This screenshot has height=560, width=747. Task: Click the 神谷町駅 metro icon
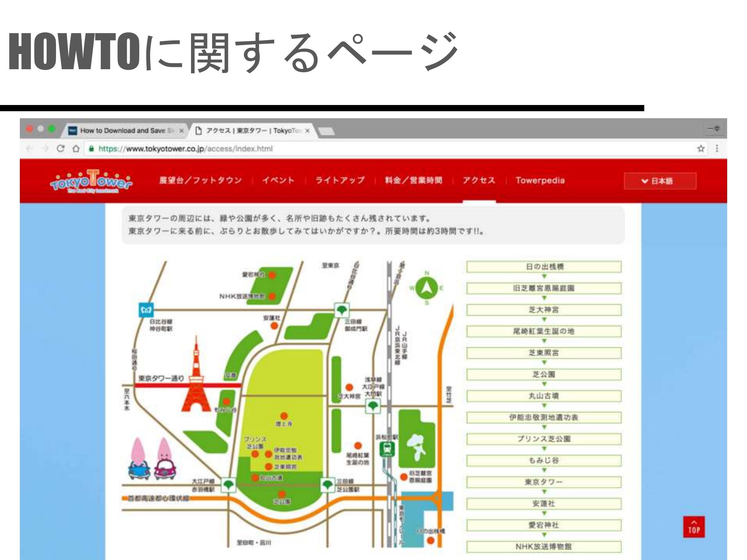tap(146, 310)
